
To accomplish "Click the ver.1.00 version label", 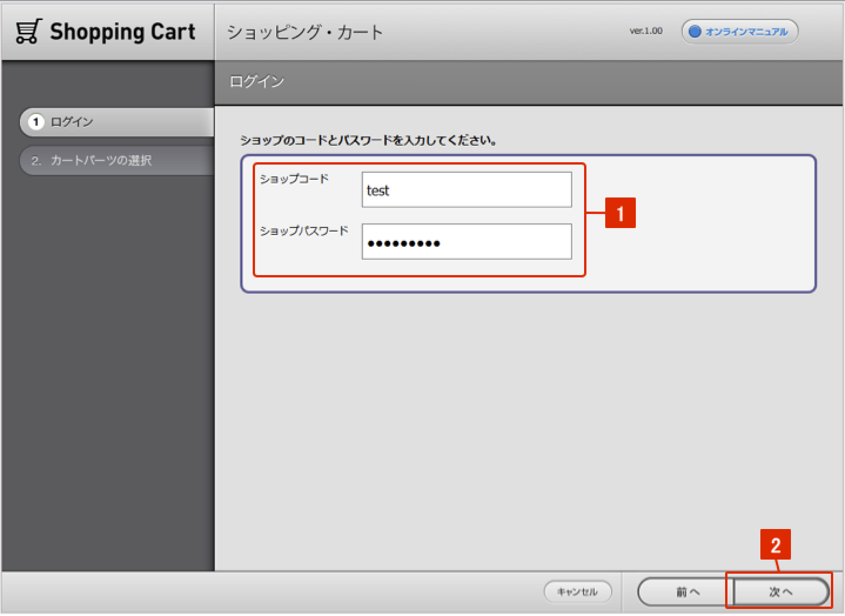I will (x=646, y=31).
